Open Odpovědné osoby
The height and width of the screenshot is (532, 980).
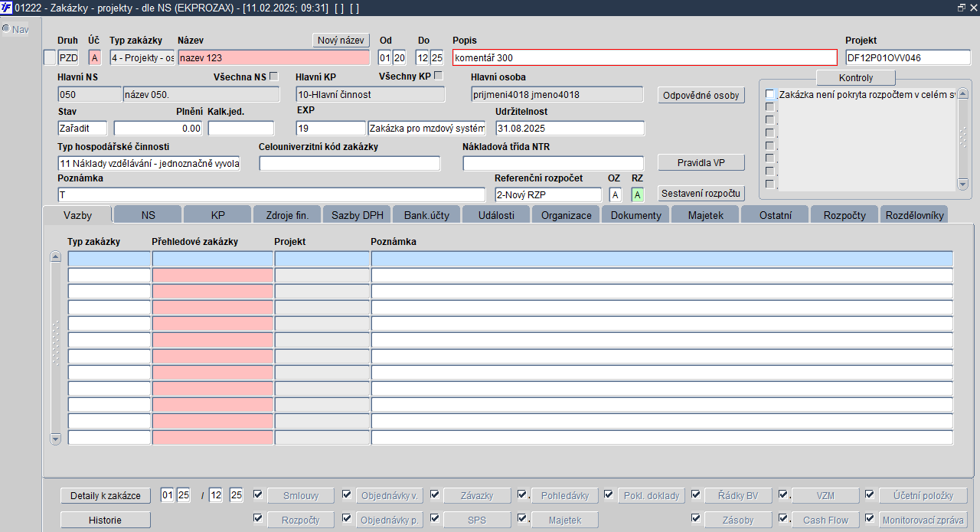click(x=701, y=96)
